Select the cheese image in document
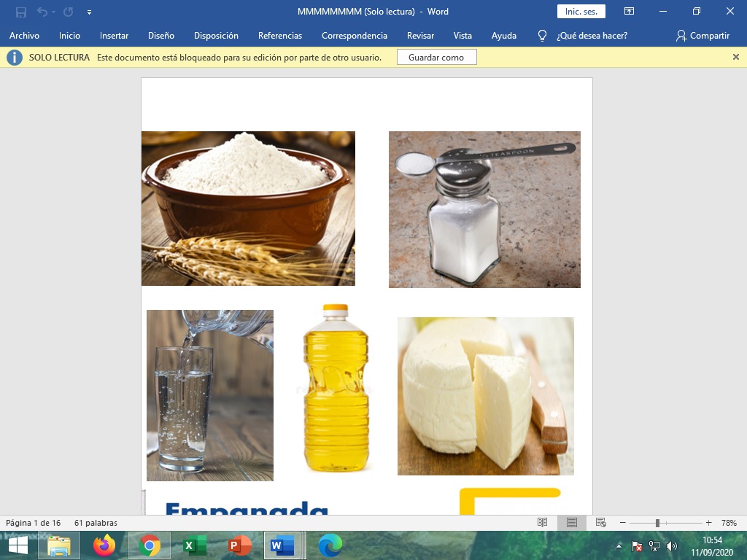Screen dimensions: 747x560 [485, 396]
